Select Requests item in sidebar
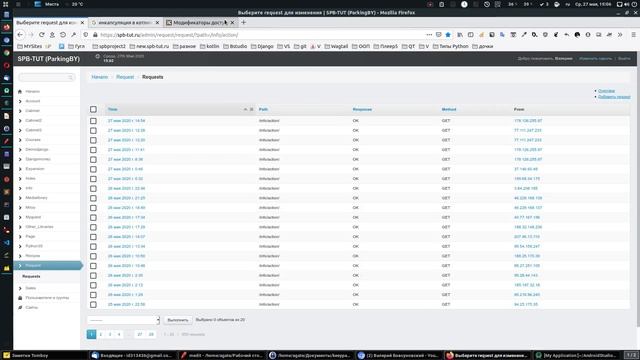This screenshot has width=640, height=360. coord(31,276)
